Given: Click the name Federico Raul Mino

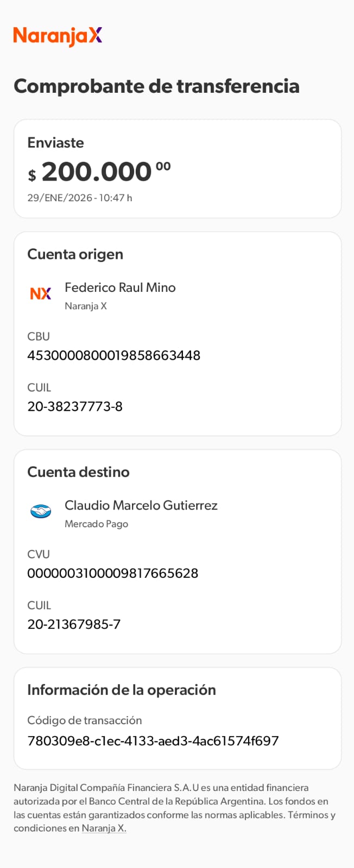Looking at the screenshot, I should (120, 288).
